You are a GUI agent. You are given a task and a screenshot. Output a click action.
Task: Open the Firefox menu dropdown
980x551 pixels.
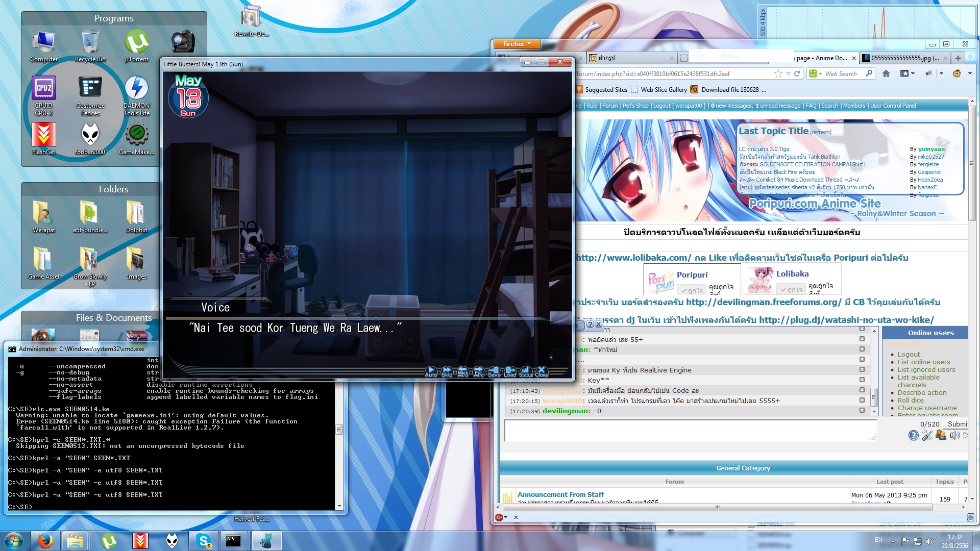click(x=517, y=44)
